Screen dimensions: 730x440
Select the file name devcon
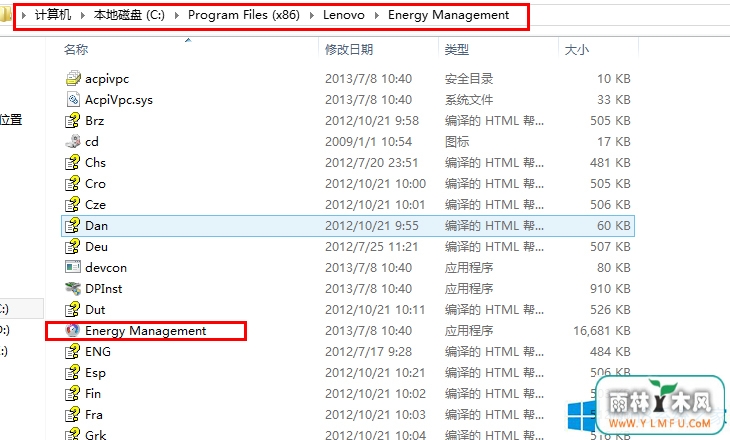pyautogui.click(x=106, y=268)
